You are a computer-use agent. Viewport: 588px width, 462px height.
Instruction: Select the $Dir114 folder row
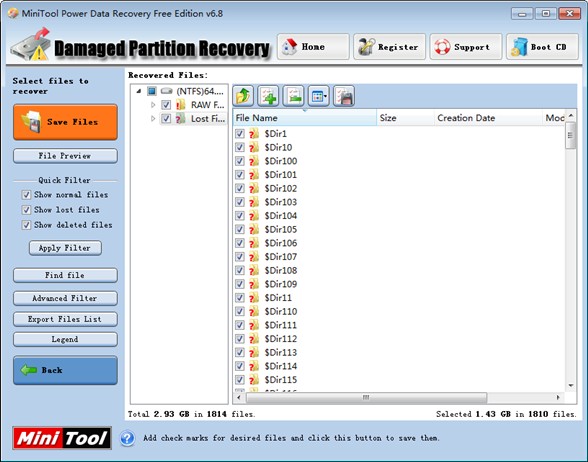click(x=399, y=366)
